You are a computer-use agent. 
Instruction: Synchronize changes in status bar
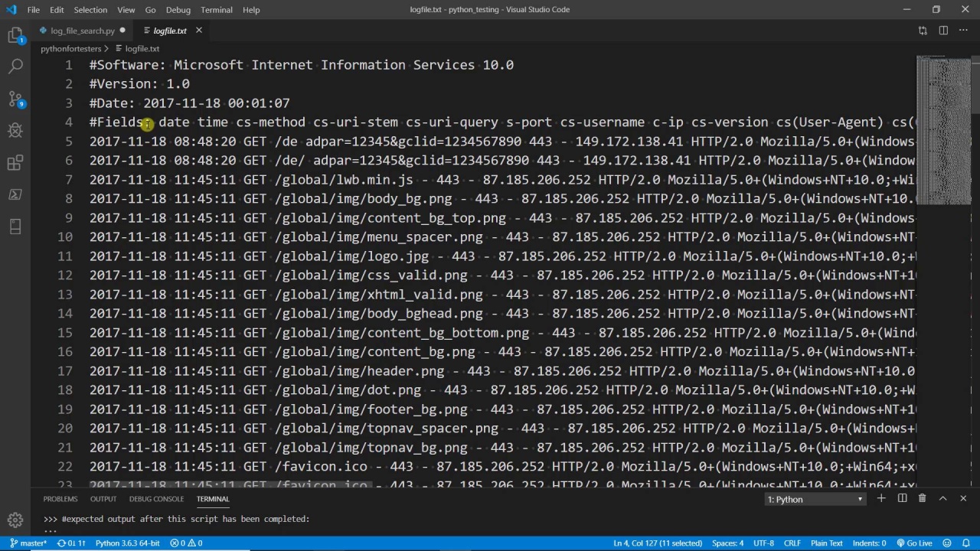[71, 543]
